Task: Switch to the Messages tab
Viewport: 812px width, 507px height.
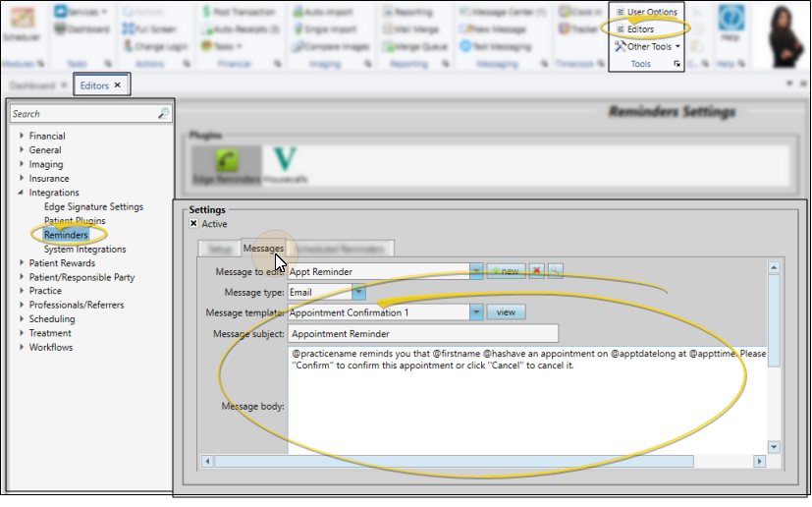Action: tap(263, 249)
